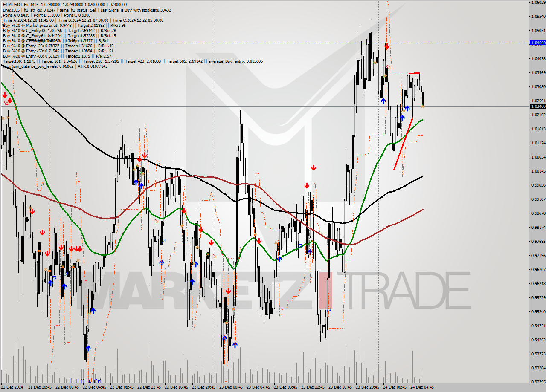
Task: Select the blue dashed horizontal level line
Action: (264, 43)
